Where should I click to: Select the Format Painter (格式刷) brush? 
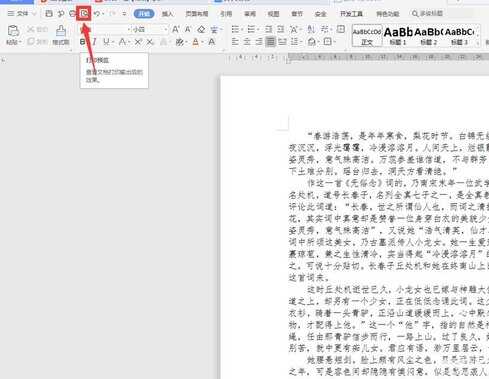(x=61, y=35)
